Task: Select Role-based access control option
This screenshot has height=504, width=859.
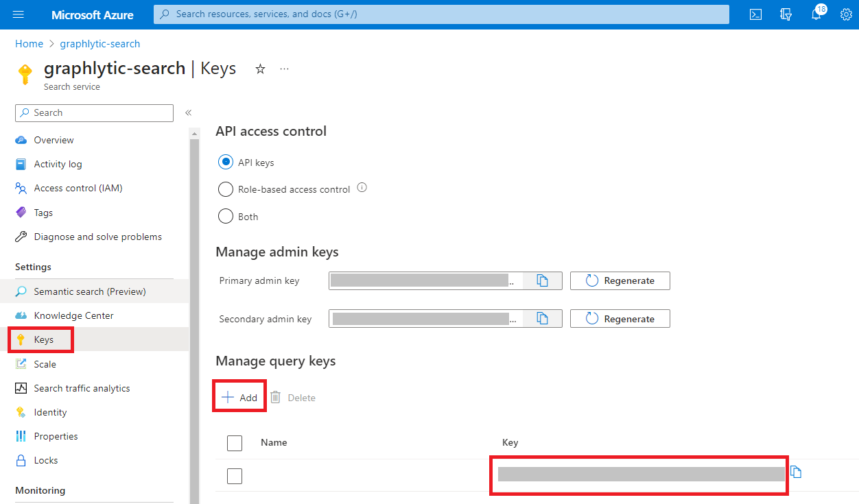Action: (x=225, y=189)
